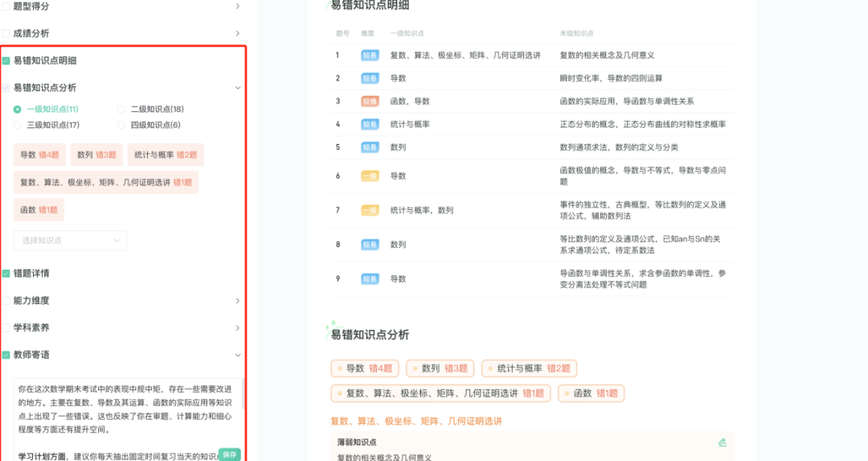This screenshot has height=461, width=868.
Task: Click the 复数、算法、极坐标 orange heading link
Action: (416, 421)
